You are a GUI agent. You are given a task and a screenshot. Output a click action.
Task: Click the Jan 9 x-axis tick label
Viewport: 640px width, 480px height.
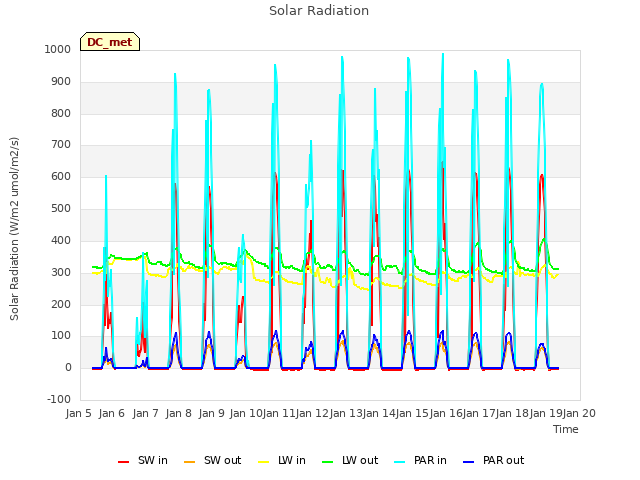(x=212, y=413)
